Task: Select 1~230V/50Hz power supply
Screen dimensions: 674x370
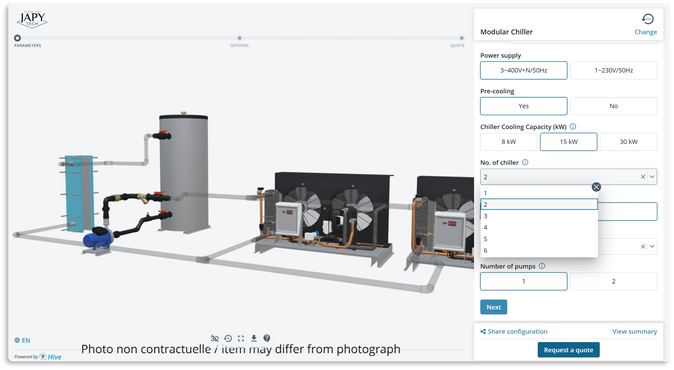Action: pos(613,70)
